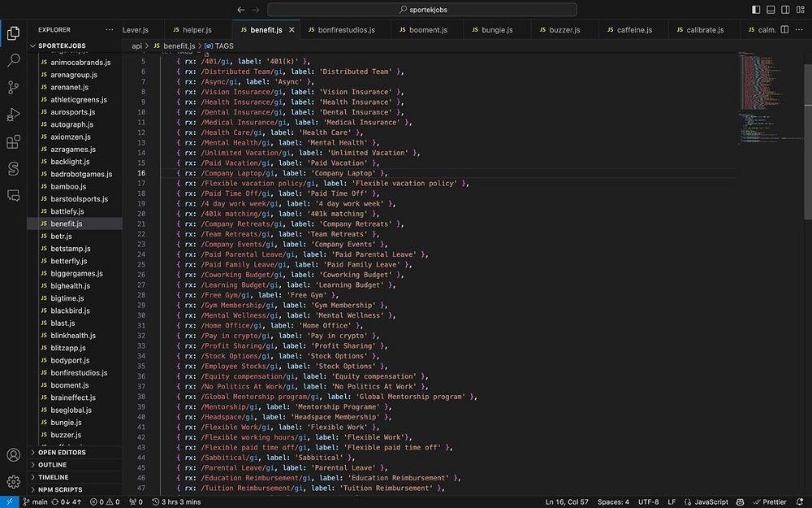The width and height of the screenshot is (812, 508).
Task: Open the Accounts menu icon
Action: [14, 454]
